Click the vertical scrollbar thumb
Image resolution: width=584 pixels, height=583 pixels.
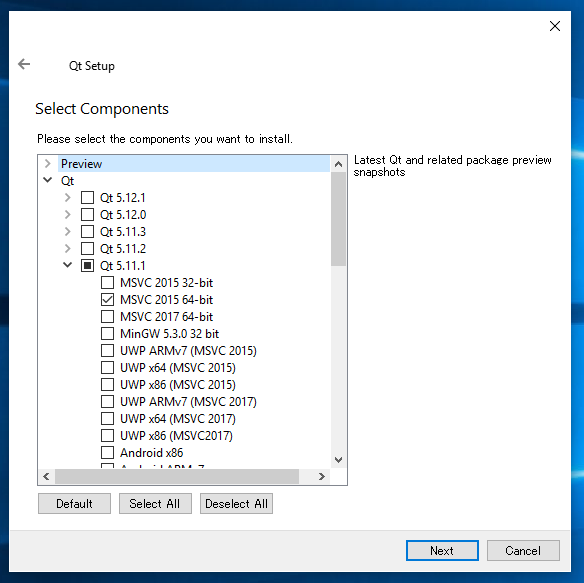[338, 219]
